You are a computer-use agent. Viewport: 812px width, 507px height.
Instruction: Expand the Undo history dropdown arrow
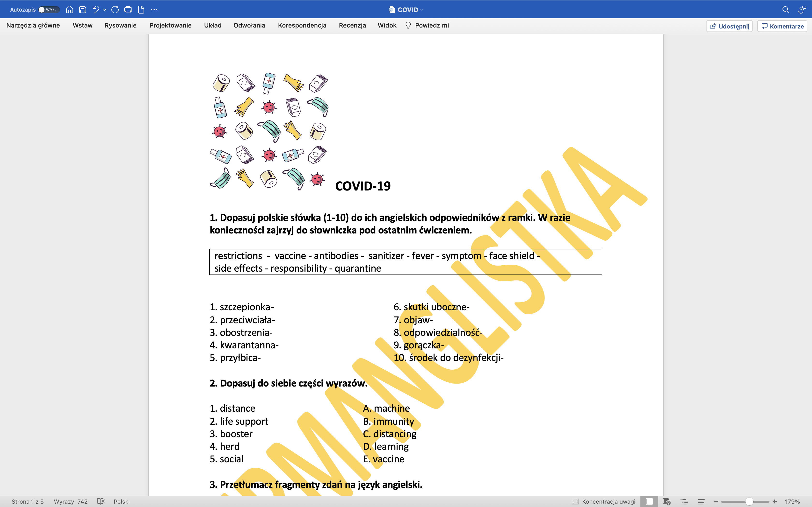click(x=105, y=10)
